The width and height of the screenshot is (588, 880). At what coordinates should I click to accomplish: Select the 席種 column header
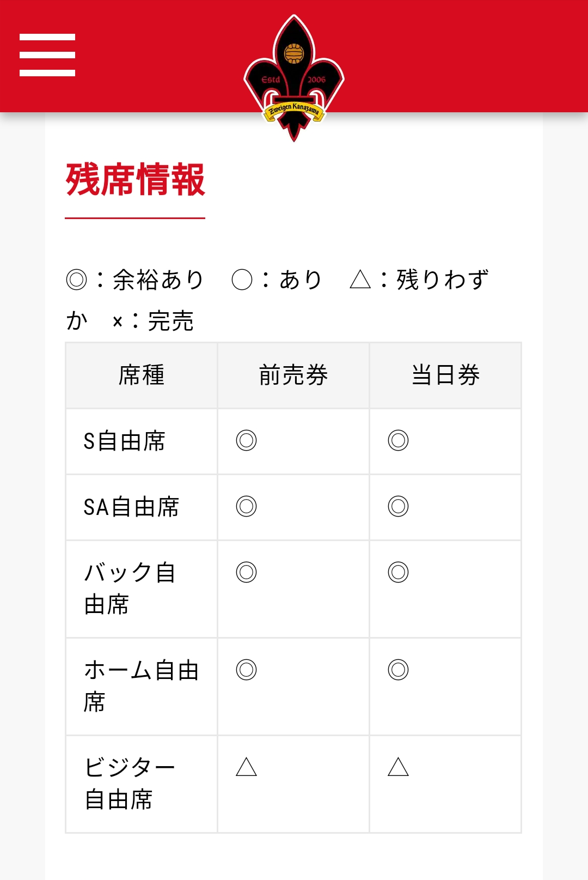pyautogui.click(x=142, y=375)
